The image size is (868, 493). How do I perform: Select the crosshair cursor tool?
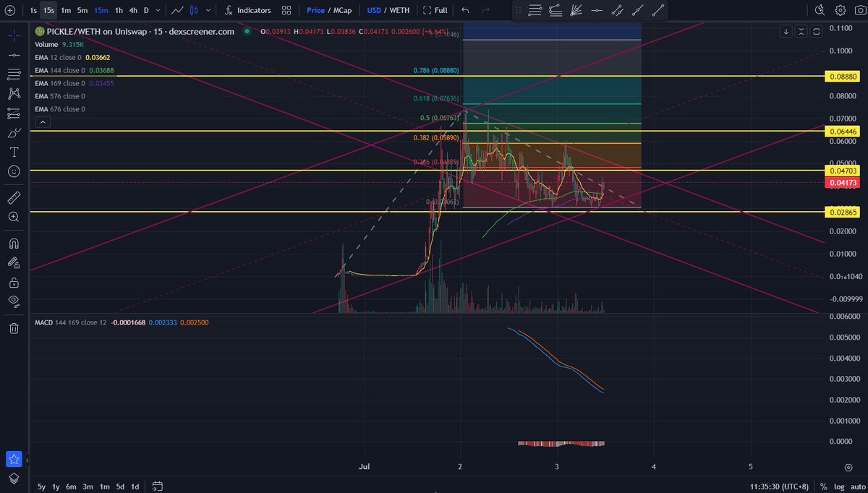(x=14, y=35)
